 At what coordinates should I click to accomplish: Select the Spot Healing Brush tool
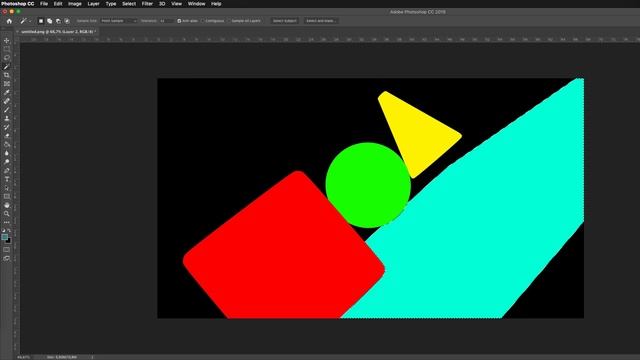(x=7, y=101)
